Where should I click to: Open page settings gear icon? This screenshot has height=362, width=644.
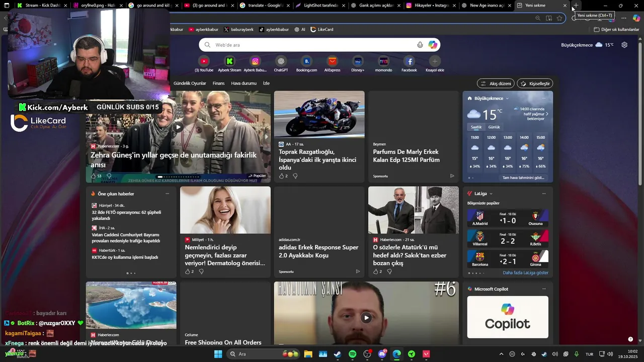624,45
